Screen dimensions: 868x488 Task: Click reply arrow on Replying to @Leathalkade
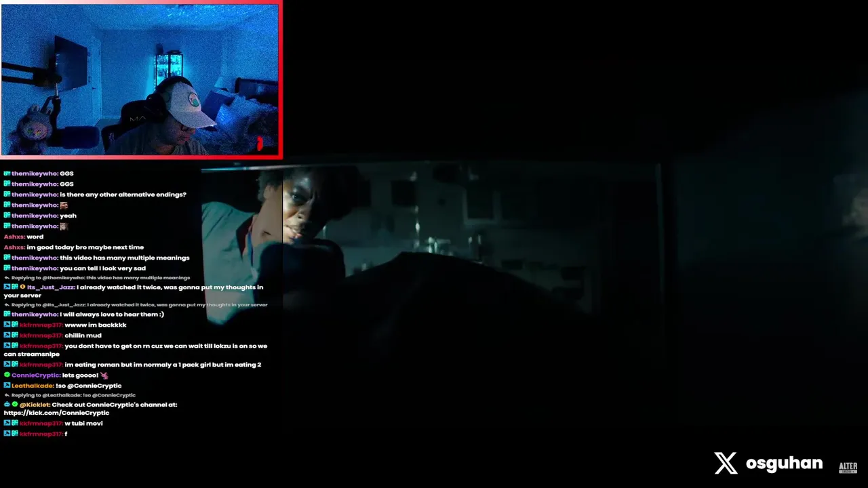(7, 395)
